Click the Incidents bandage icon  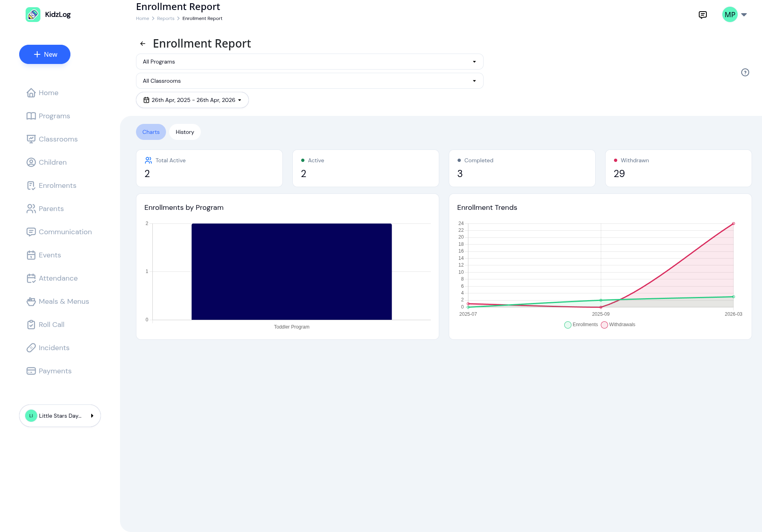pyautogui.click(x=31, y=348)
